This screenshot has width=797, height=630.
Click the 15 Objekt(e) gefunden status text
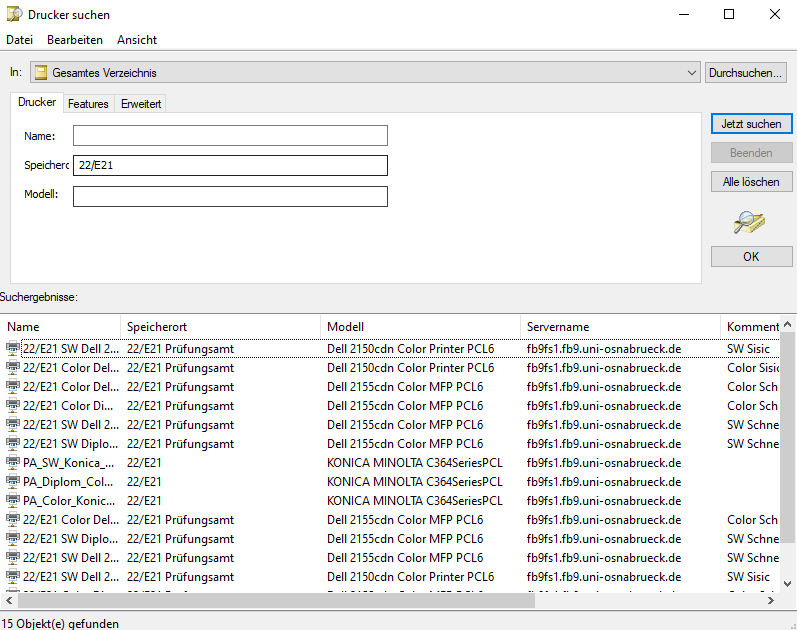tap(60, 623)
